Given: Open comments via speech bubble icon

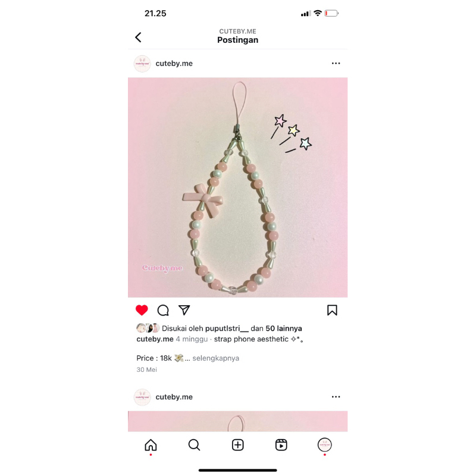Looking at the screenshot, I should (163, 310).
